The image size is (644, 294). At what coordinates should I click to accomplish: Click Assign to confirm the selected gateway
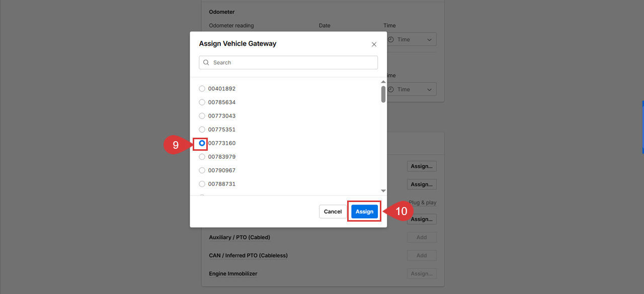[x=364, y=211]
